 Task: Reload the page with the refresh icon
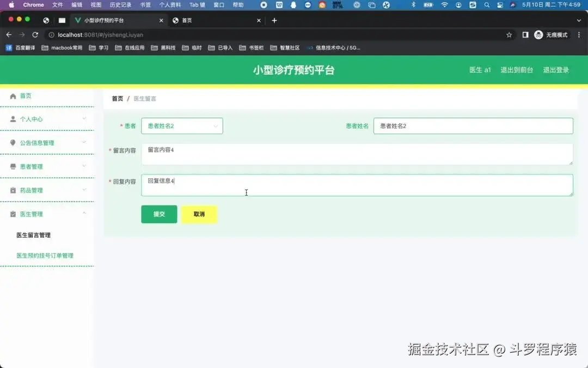35,34
